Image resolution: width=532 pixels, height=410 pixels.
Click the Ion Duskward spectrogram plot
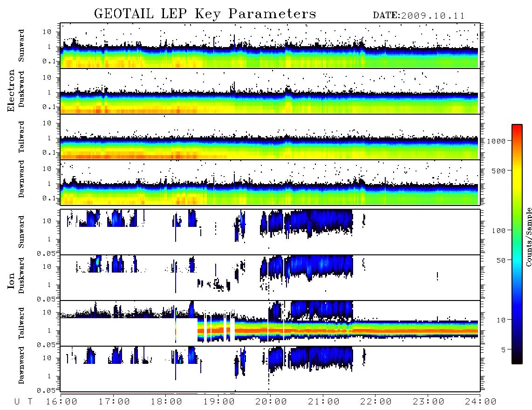[270, 278]
